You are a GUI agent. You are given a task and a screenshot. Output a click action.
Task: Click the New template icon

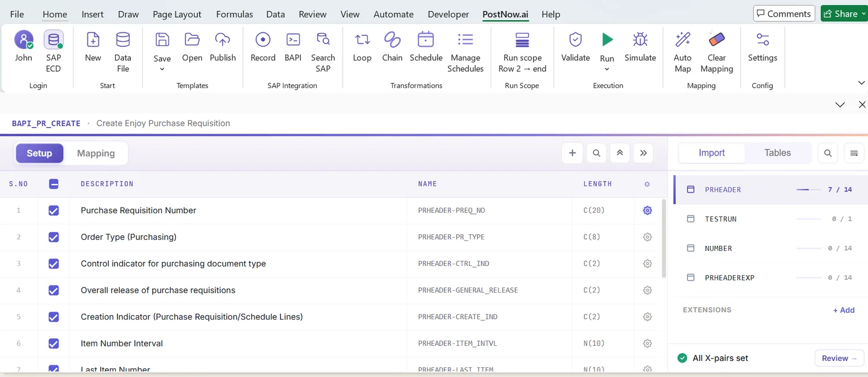pos(93,40)
